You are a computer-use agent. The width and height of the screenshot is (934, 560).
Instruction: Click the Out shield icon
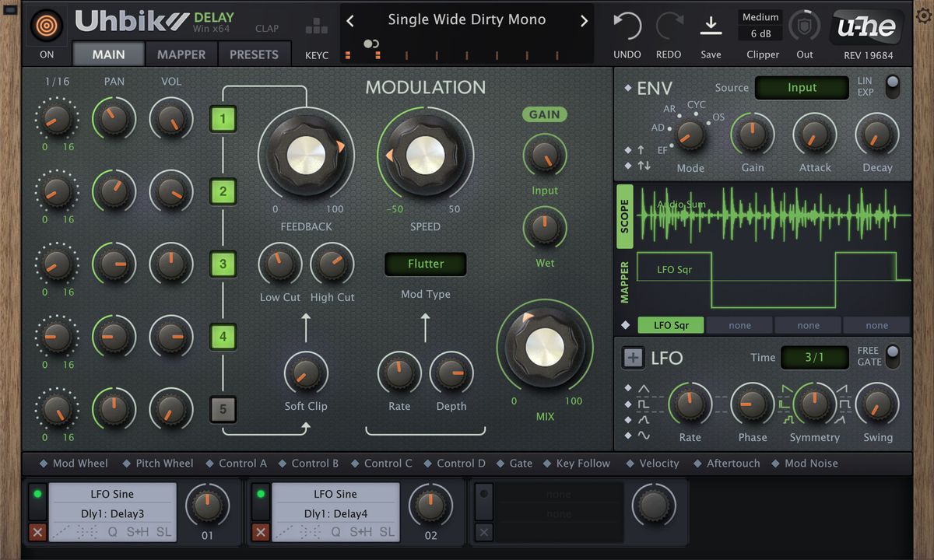tap(805, 26)
